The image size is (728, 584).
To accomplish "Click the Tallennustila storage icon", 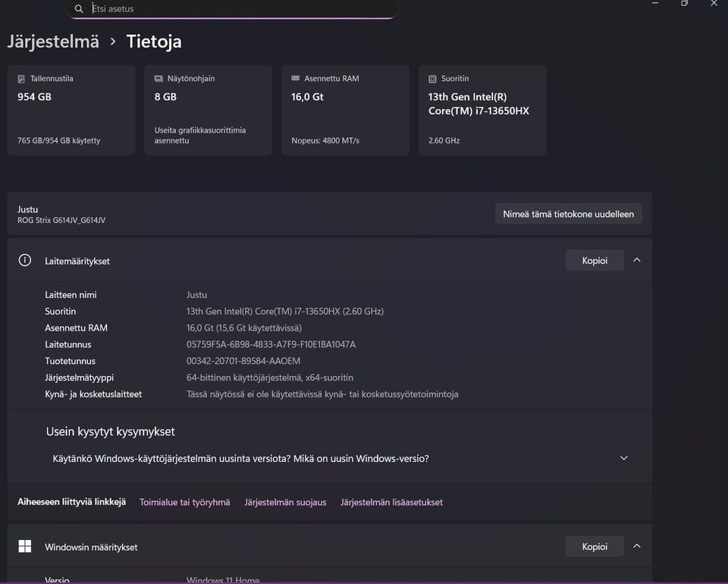I will pyautogui.click(x=21, y=79).
